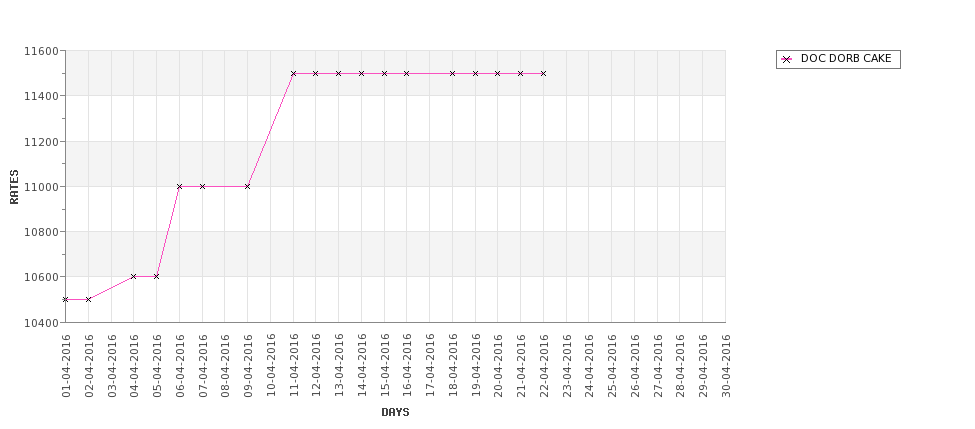This screenshot has width=975, height=429.
Task: Select the data point on 01-04-2016
Action: coord(65,300)
